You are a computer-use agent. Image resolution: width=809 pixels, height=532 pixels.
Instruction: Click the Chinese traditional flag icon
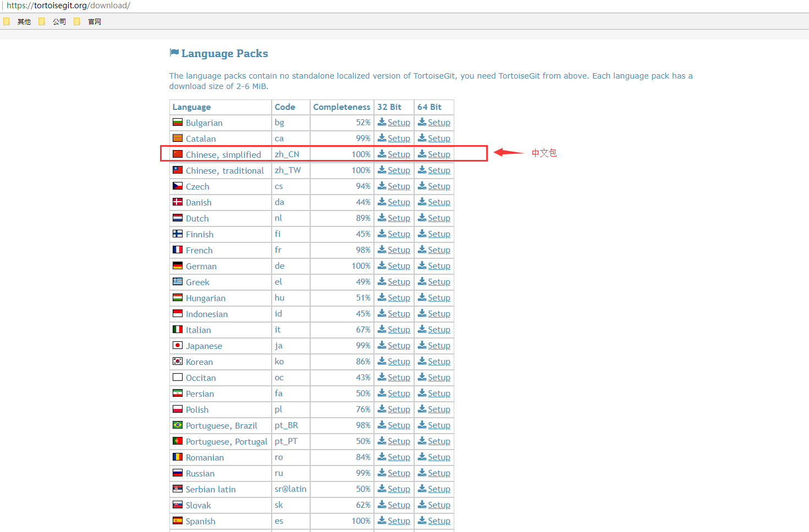[x=178, y=170]
